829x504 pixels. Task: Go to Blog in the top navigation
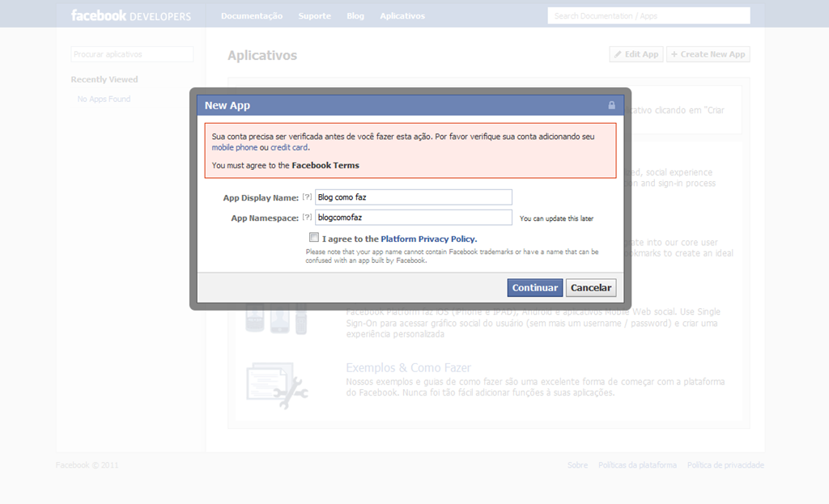(x=355, y=16)
